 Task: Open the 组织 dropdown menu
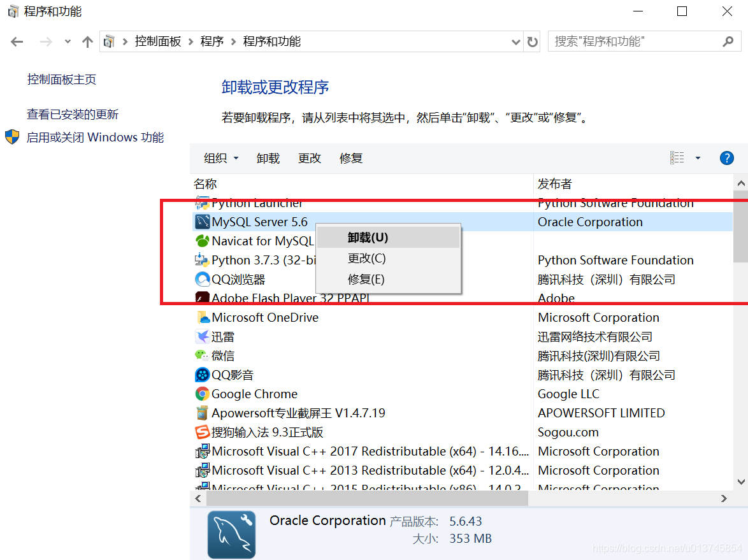point(221,158)
